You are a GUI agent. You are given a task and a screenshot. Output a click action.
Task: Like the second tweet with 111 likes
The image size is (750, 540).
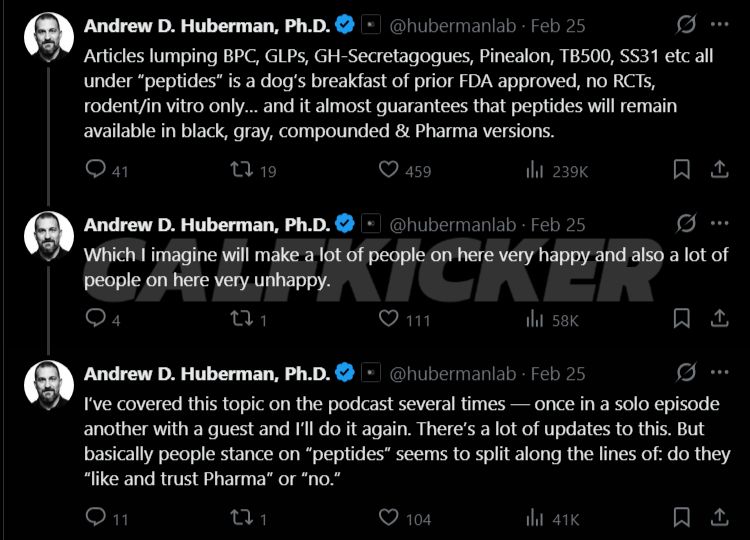[389, 319]
